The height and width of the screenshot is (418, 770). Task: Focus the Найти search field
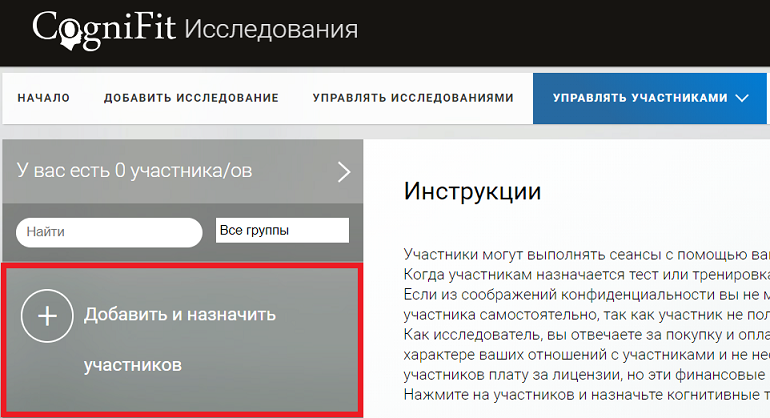pyautogui.click(x=109, y=232)
